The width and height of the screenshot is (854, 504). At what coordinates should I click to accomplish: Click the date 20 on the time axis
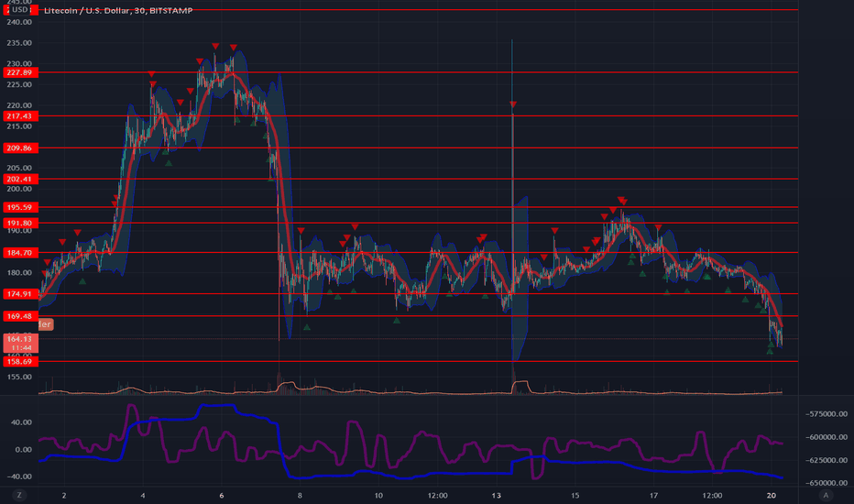tap(772, 495)
